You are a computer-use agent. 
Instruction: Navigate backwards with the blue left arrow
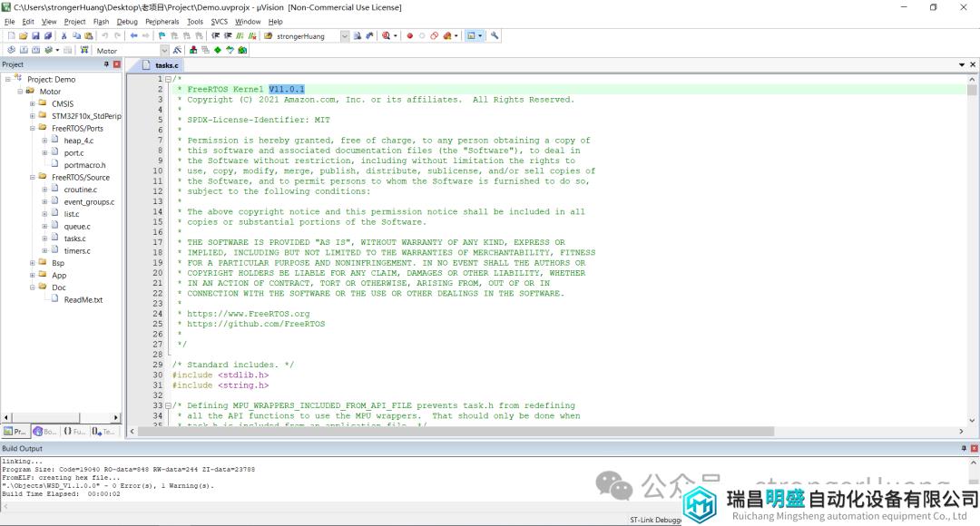133,36
